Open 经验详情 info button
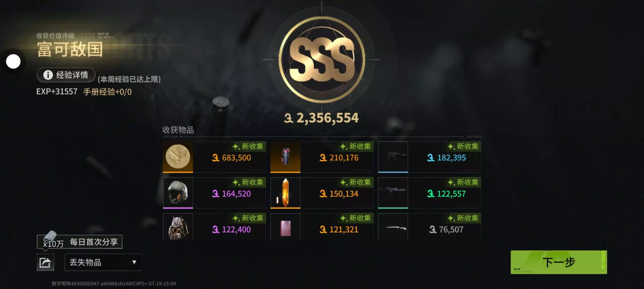 pos(66,75)
